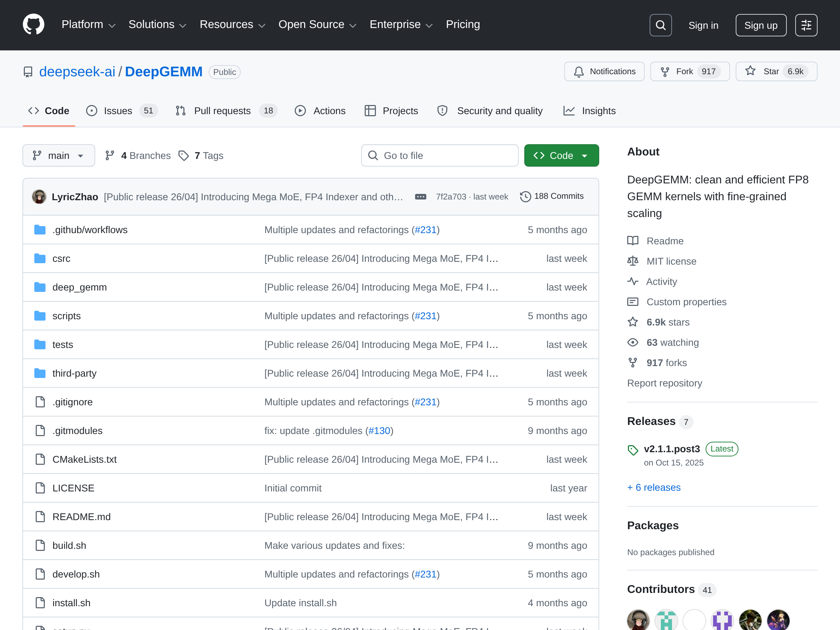This screenshot has width=840, height=630.
Task: Expand commit message ellipsis button
Action: click(x=420, y=197)
